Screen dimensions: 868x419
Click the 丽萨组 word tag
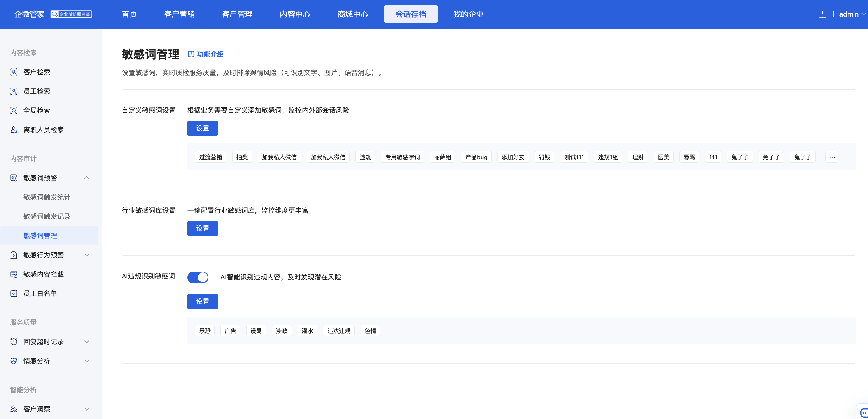pos(442,157)
